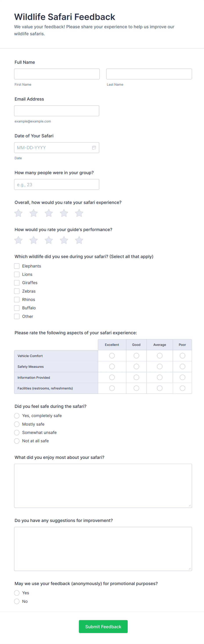Click the First Name input field

pos(57,74)
